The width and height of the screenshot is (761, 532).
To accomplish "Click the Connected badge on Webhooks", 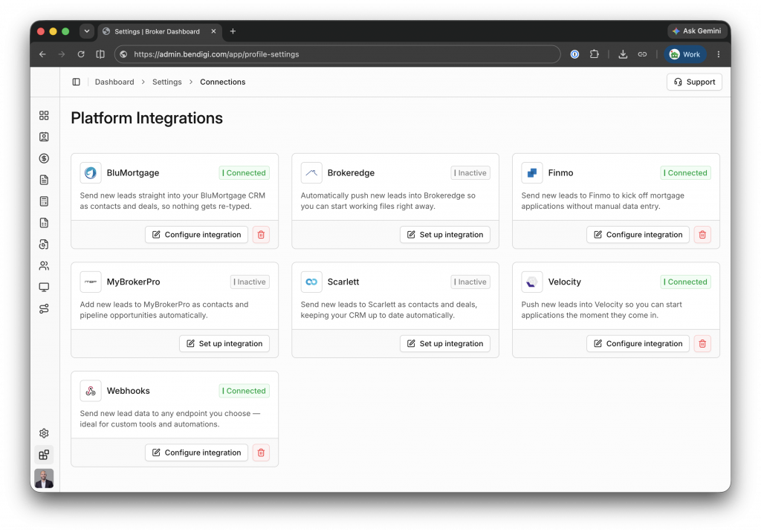I will (244, 391).
